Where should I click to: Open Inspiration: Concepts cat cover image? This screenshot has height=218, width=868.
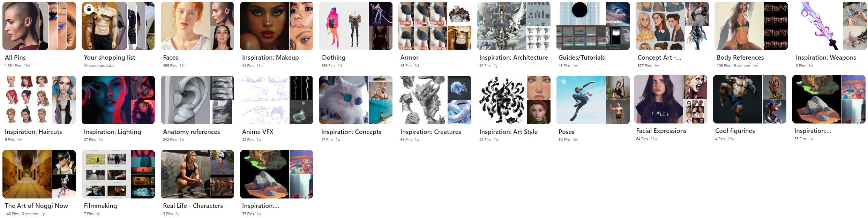pos(344,100)
